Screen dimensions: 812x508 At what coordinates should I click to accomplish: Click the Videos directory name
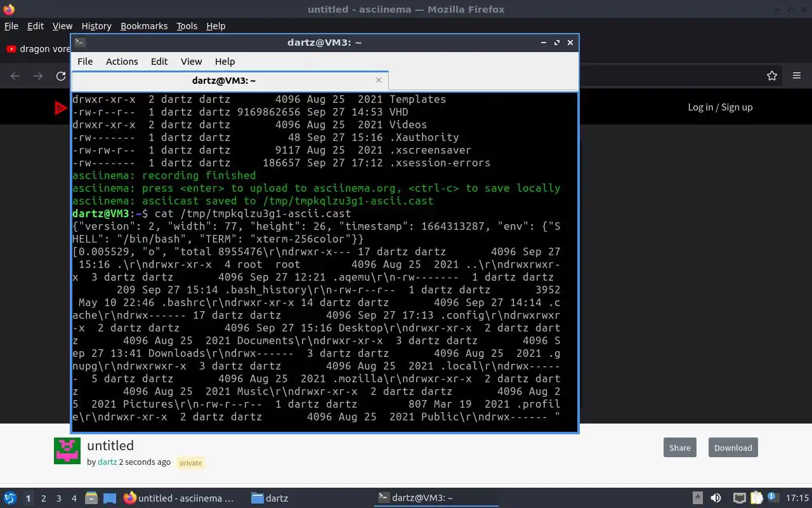[408, 124]
